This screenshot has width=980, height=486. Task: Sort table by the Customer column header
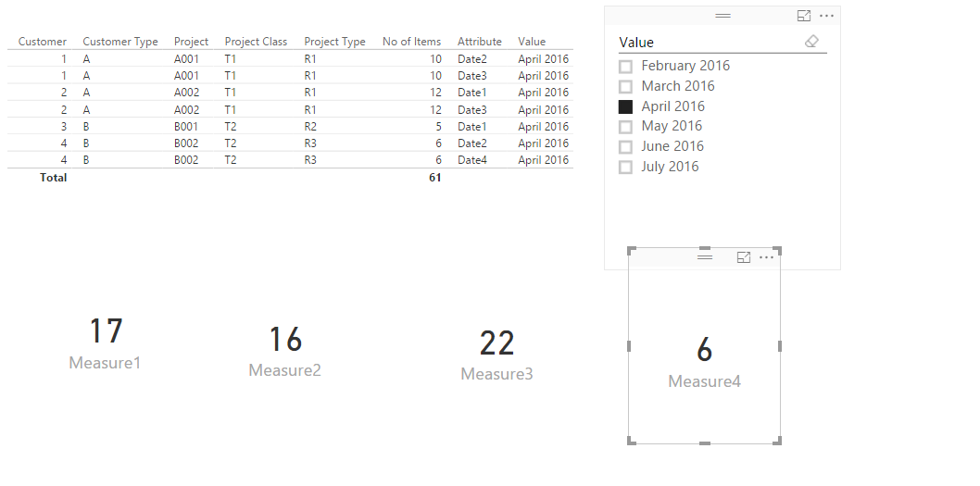pyautogui.click(x=43, y=42)
